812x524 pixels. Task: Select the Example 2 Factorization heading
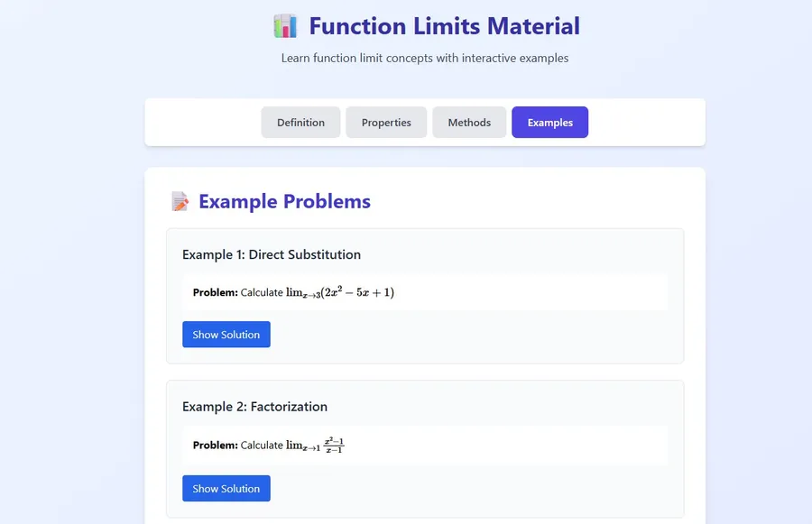pyautogui.click(x=254, y=407)
